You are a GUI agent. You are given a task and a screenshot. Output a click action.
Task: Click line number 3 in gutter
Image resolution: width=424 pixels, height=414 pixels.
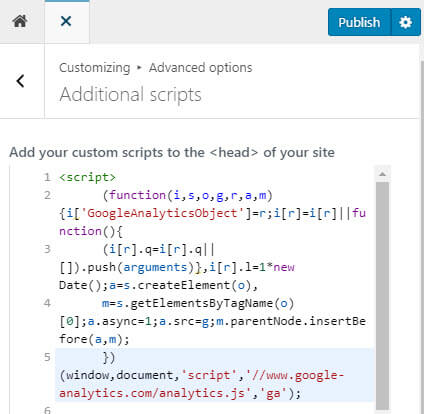47,249
